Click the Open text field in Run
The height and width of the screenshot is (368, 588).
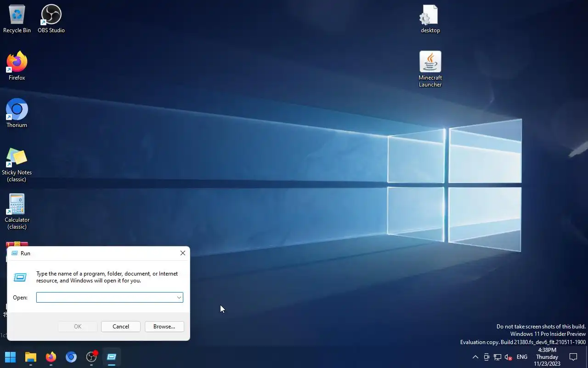point(106,298)
